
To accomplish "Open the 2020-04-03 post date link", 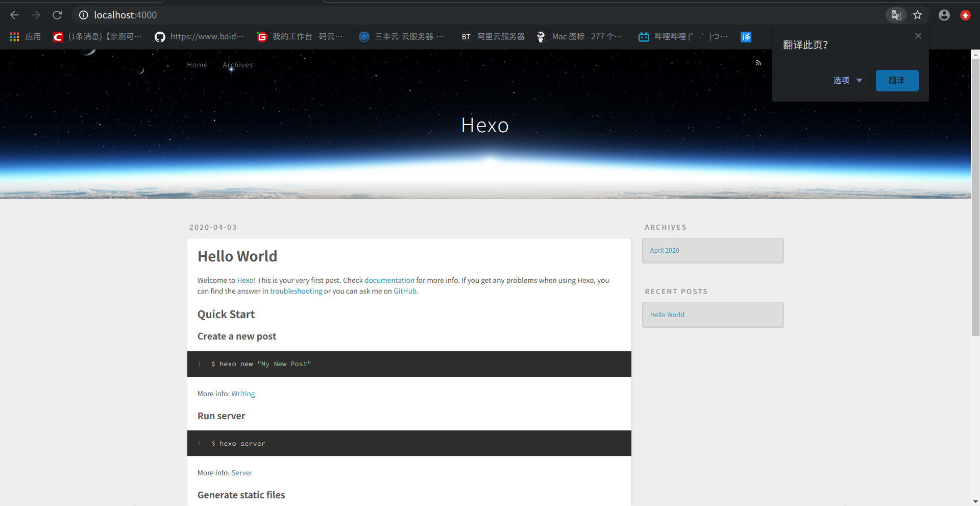I will 213,227.
